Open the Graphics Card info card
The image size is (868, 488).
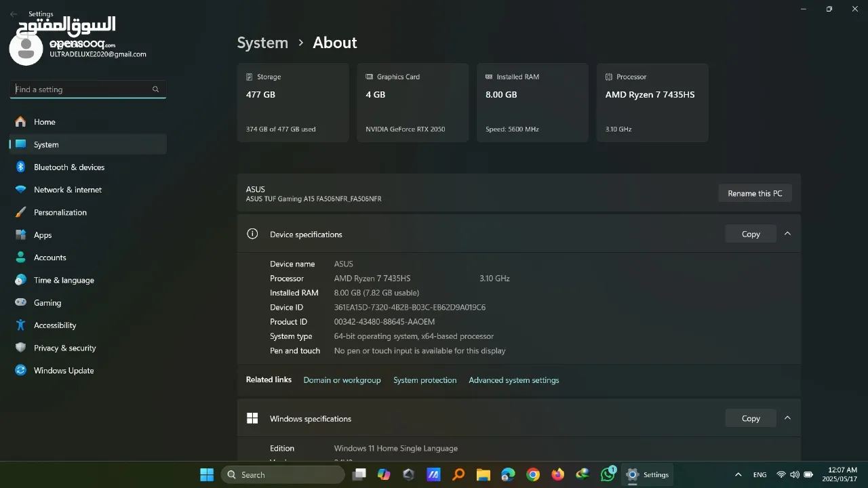tap(413, 103)
